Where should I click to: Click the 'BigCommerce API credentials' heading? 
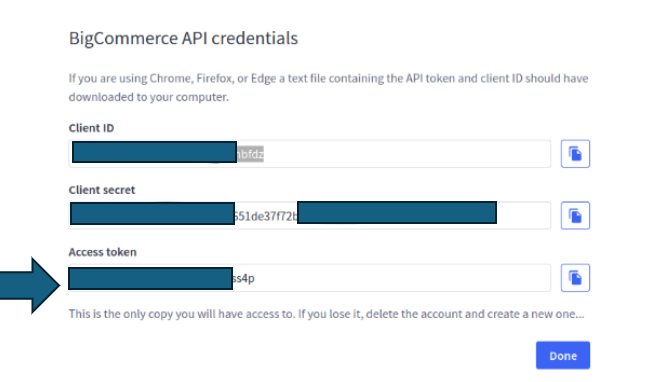(x=183, y=38)
